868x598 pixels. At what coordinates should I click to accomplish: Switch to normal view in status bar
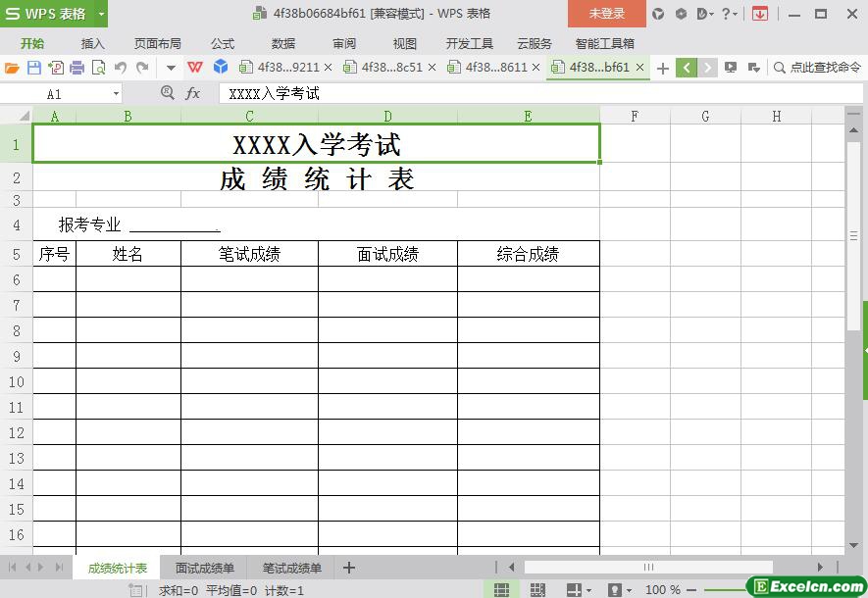point(501,590)
